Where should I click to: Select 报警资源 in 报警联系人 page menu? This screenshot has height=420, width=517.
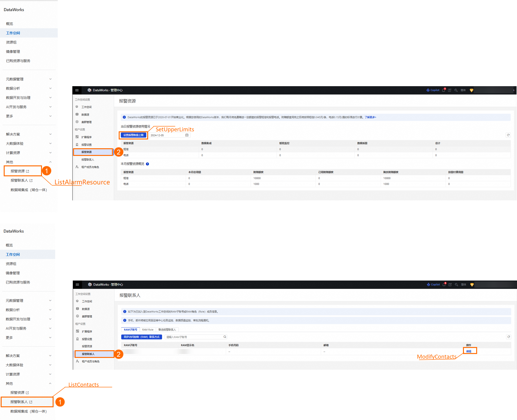[x=87, y=347]
